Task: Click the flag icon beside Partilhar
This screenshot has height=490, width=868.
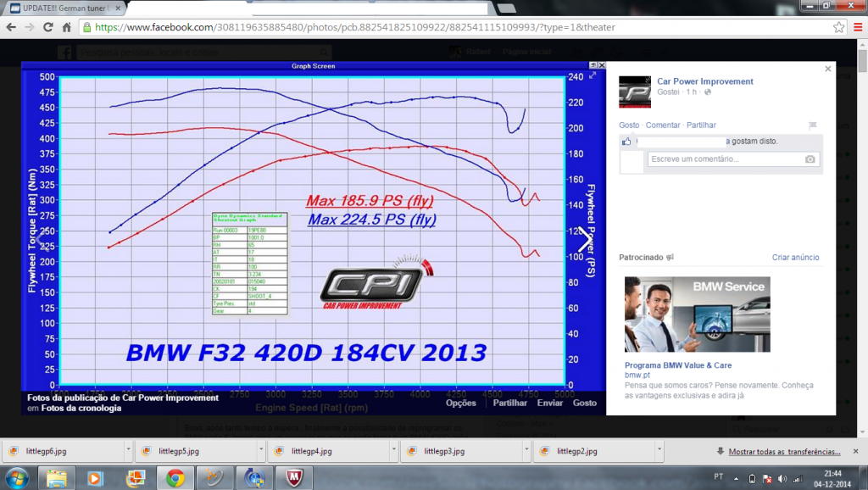Action: 812,125
